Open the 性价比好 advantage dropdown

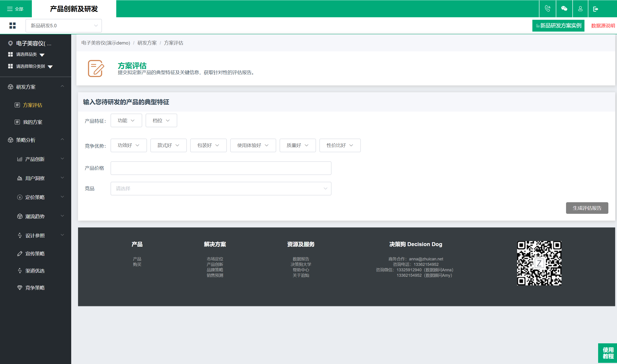point(340,145)
